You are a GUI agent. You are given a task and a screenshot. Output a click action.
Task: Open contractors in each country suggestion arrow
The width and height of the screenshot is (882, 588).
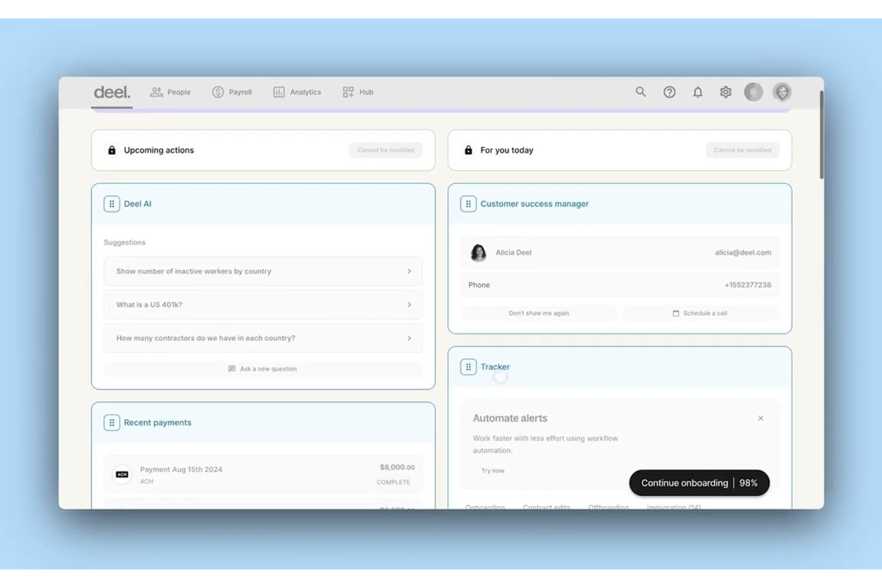(x=409, y=338)
